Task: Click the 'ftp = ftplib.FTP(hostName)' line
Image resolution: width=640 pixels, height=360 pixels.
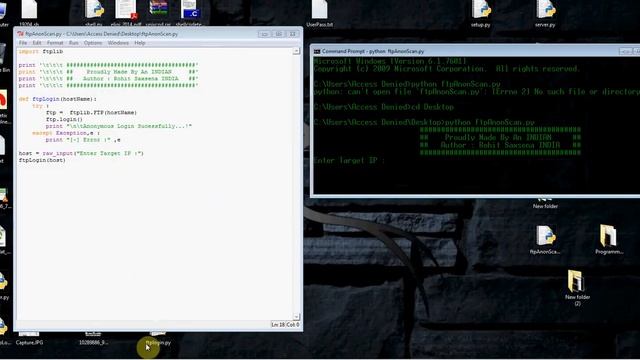Action: [x=91, y=113]
